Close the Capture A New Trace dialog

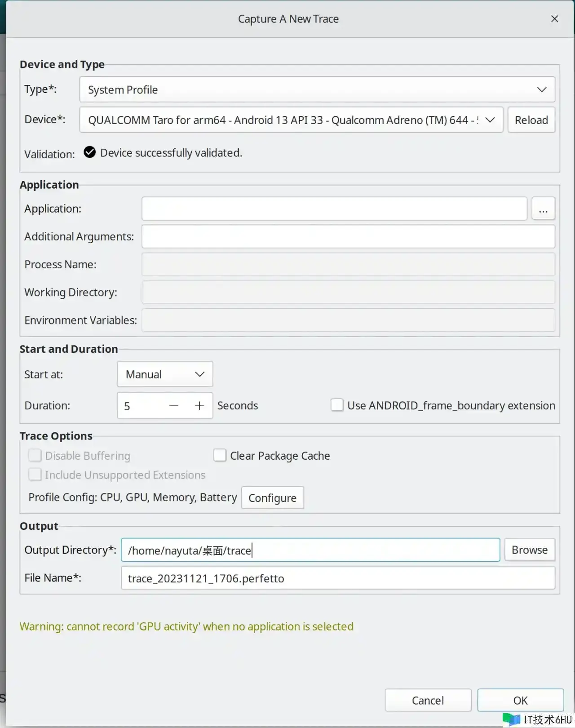coord(554,19)
